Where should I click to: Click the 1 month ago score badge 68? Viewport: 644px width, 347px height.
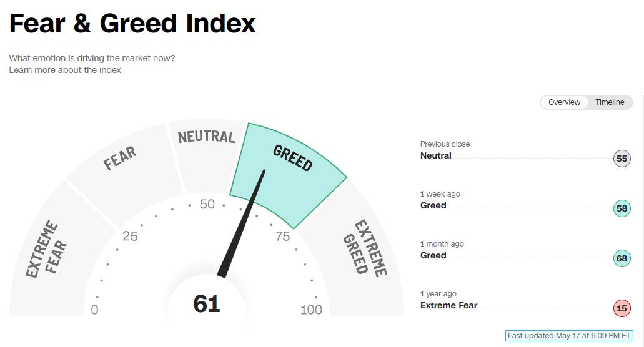pos(622,258)
